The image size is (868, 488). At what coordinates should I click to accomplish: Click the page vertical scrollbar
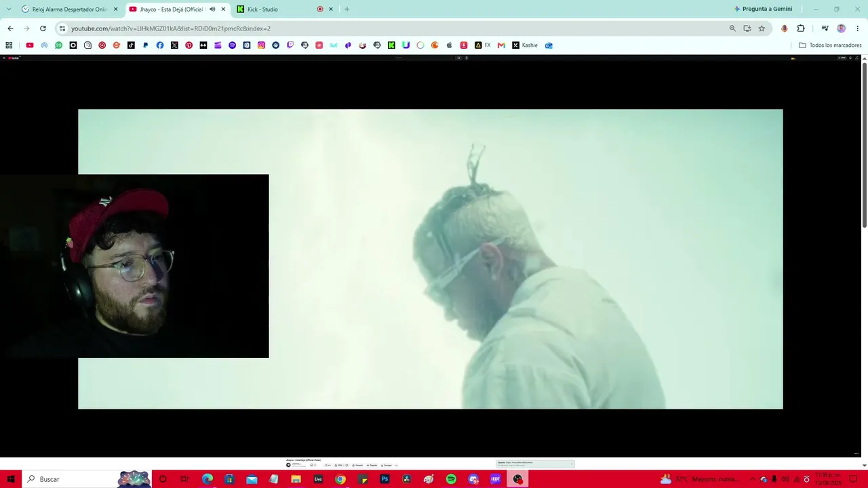(864, 144)
